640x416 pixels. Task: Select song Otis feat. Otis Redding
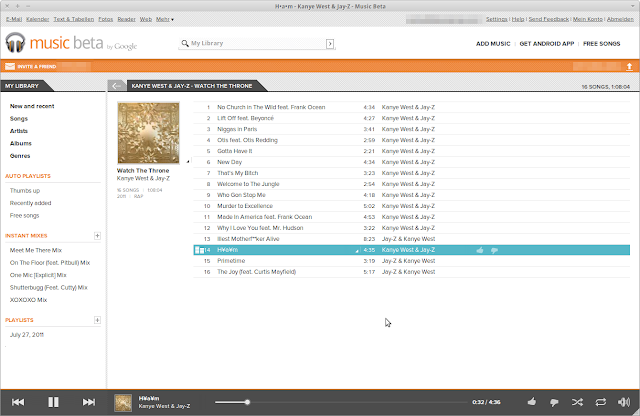click(x=411, y=140)
